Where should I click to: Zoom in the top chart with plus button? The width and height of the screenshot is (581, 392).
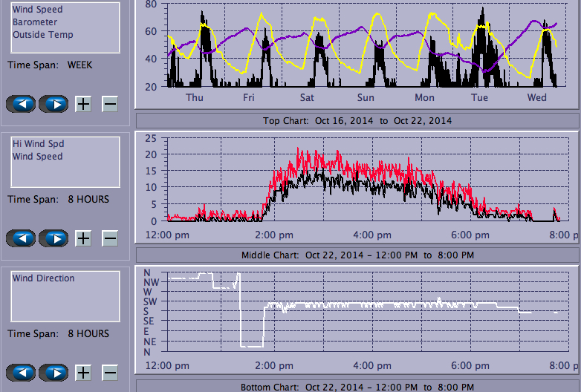[83, 104]
